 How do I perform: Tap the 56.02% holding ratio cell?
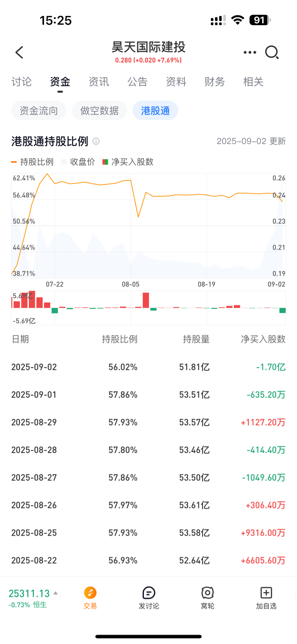click(123, 367)
